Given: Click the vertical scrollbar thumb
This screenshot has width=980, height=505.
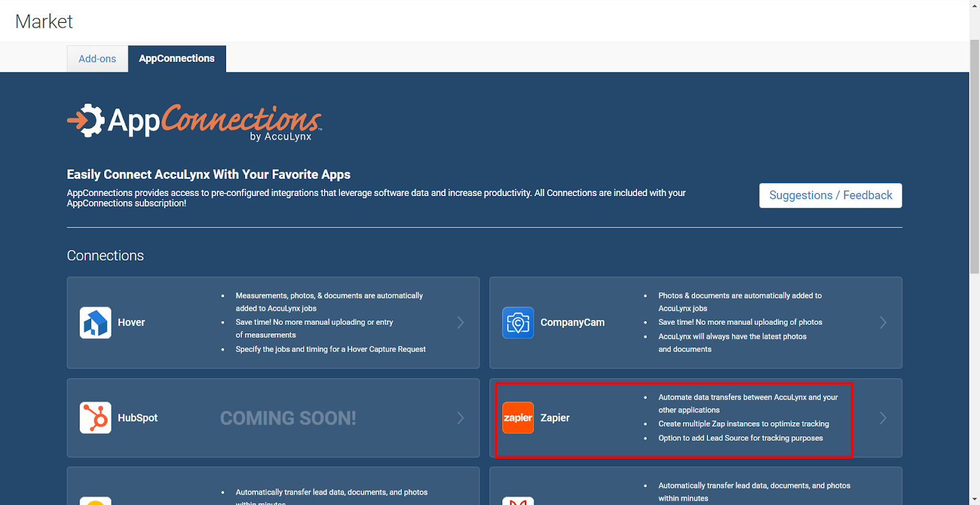Looking at the screenshot, I should pos(974,156).
